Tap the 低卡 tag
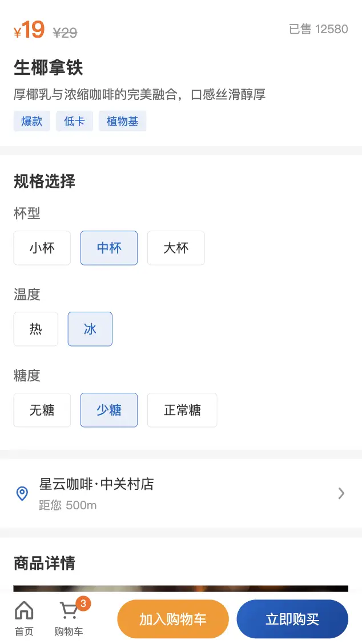 click(x=74, y=121)
